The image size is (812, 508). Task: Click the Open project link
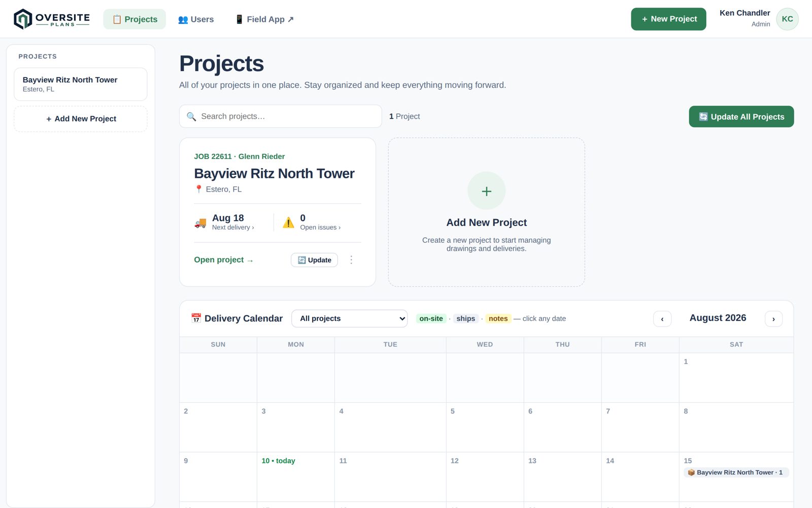coord(224,260)
